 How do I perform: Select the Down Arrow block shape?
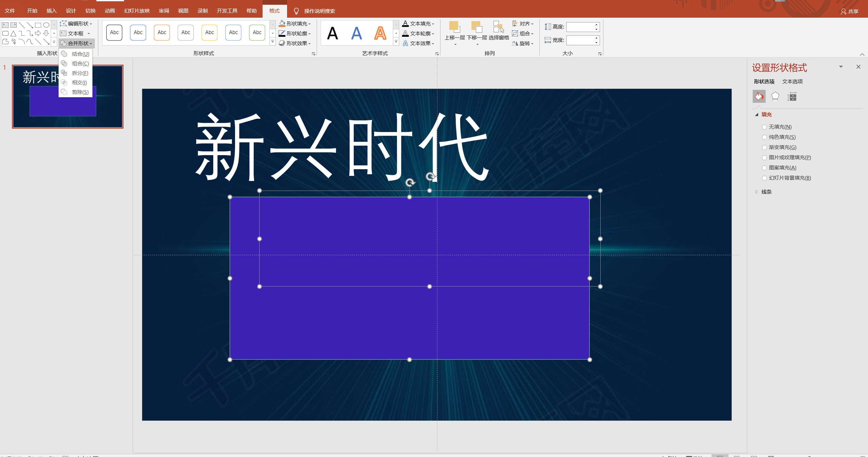46,33
